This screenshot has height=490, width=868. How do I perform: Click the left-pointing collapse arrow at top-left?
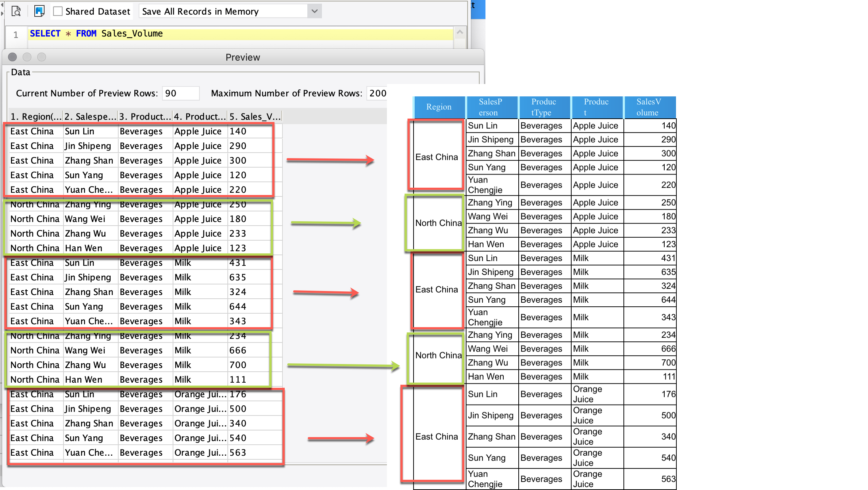coord(2,5)
